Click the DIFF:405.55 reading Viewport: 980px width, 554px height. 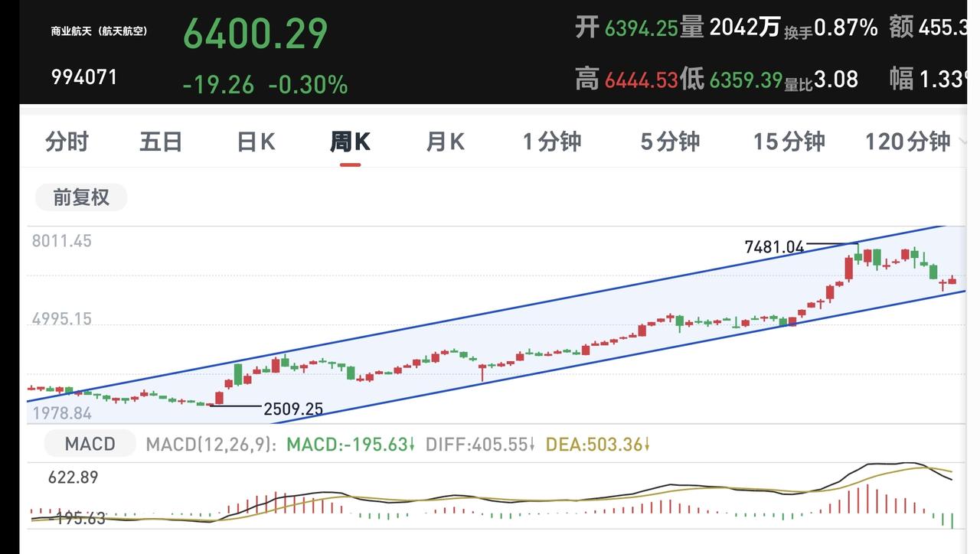pos(481,444)
